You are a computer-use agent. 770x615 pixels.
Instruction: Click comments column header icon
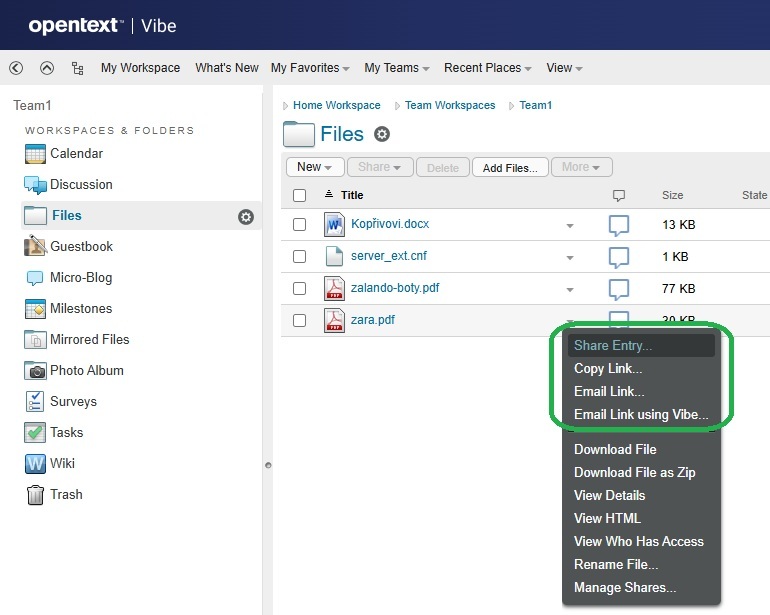619,196
